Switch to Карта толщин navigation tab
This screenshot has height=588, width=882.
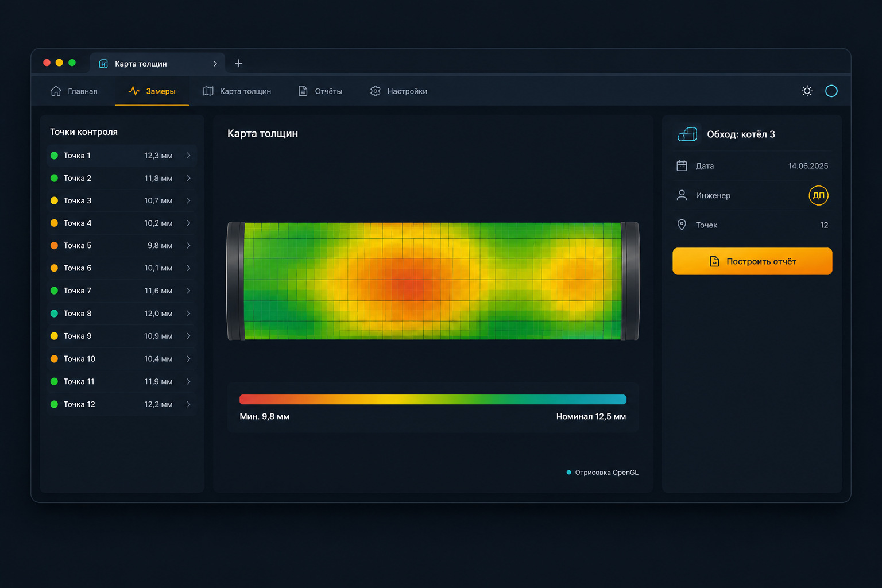(237, 91)
